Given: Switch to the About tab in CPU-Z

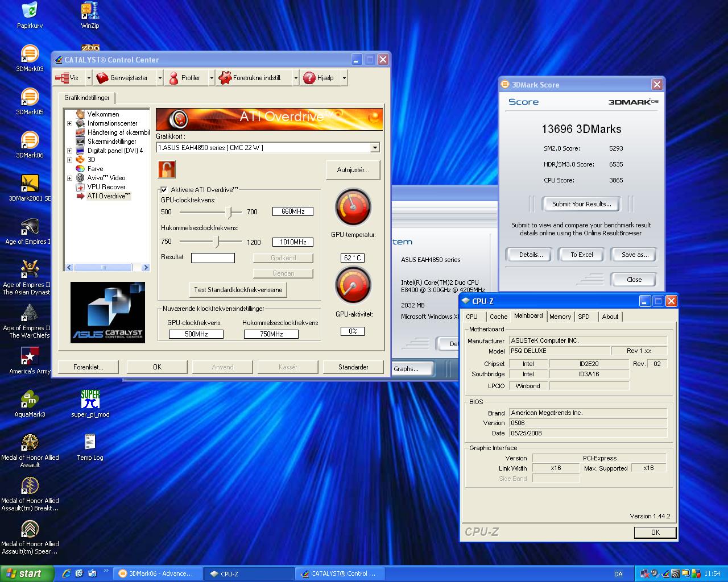Looking at the screenshot, I should tap(610, 317).
